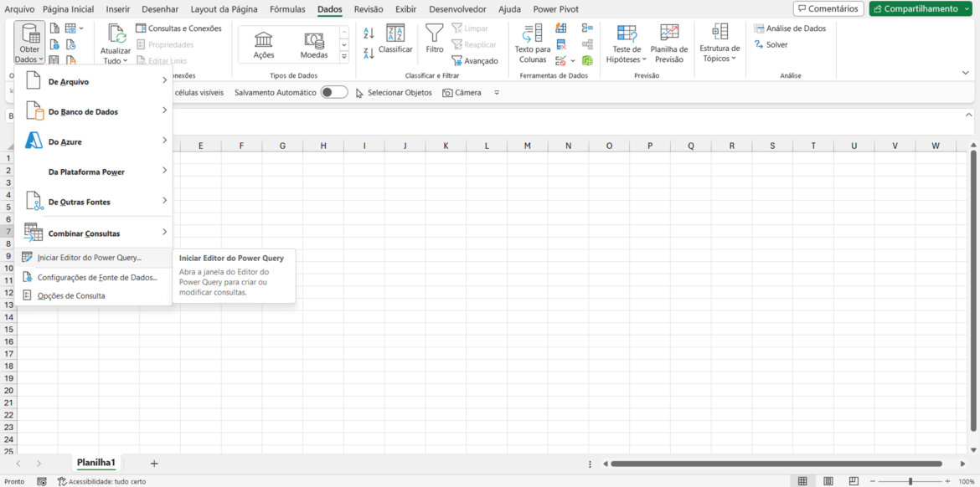Expand the formula bar chevron
Viewport: 980px width, 487px height.
[x=969, y=115]
